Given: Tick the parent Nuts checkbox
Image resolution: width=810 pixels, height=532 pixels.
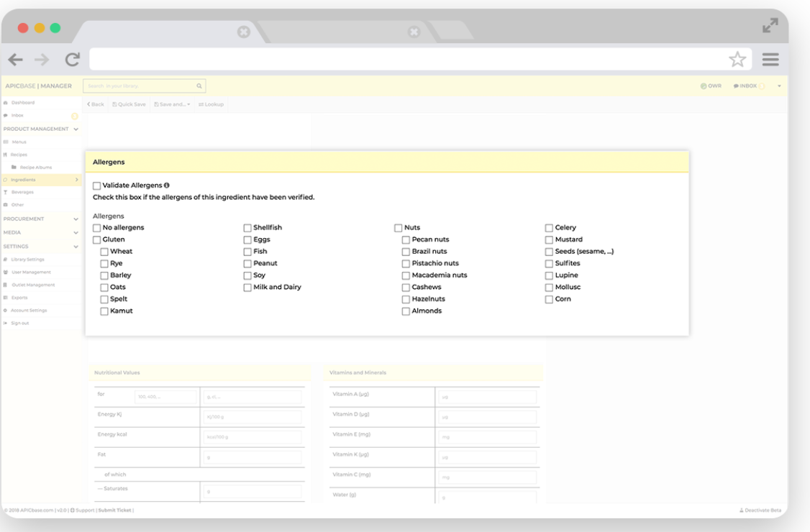Looking at the screenshot, I should coord(399,228).
